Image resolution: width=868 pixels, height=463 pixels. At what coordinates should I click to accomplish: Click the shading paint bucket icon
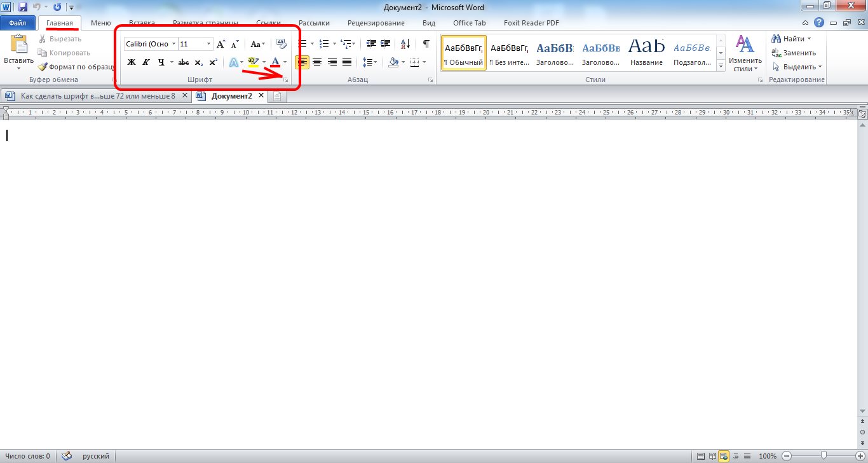point(393,62)
